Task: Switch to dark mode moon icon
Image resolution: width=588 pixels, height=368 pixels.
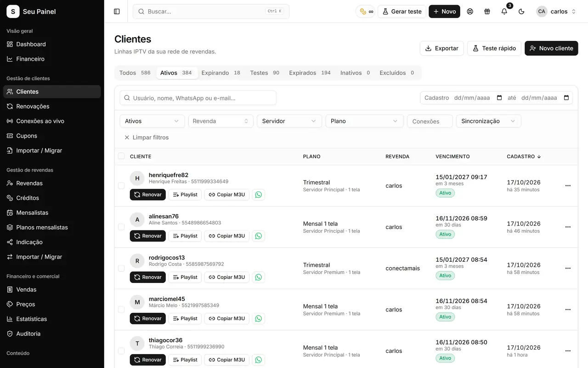Action: 521,11
